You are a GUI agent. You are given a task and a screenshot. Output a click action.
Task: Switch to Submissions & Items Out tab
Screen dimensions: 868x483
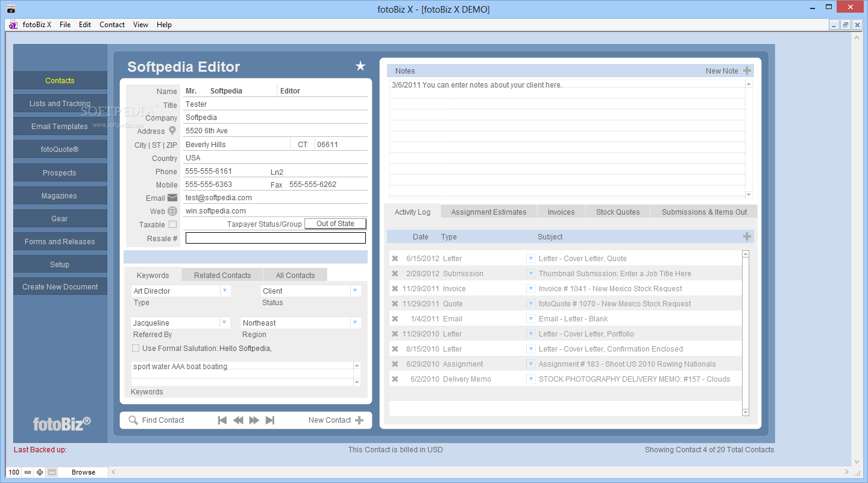point(704,212)
